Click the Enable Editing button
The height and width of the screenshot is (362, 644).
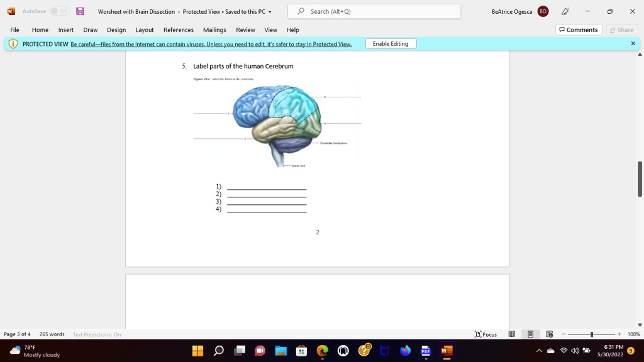(391, 43)
